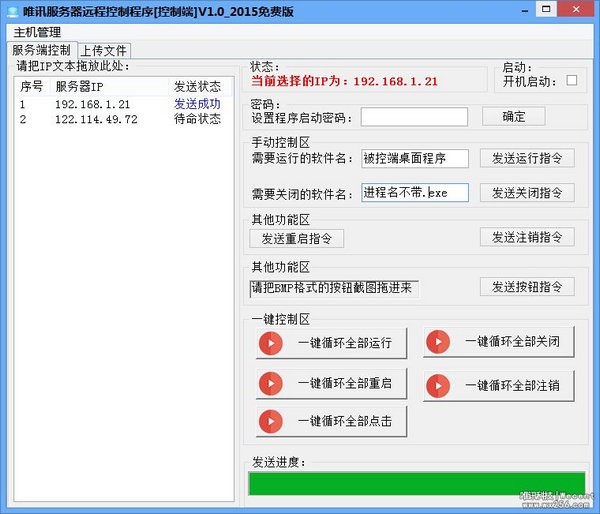600x514 pixels.
Task: Click the 发送关闭指令 button
Action: click(527, 193)
